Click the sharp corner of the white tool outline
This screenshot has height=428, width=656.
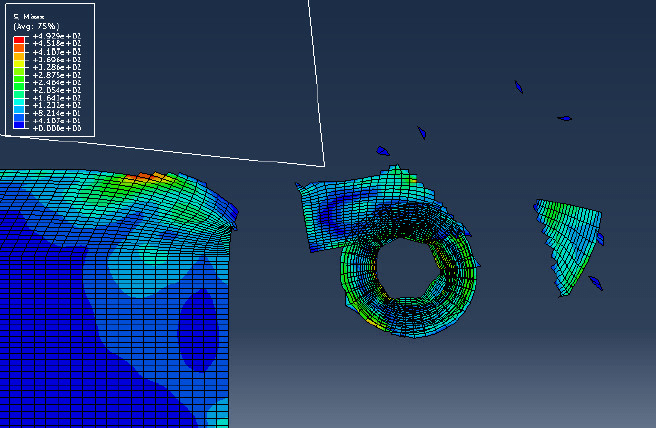coord(324,164)
